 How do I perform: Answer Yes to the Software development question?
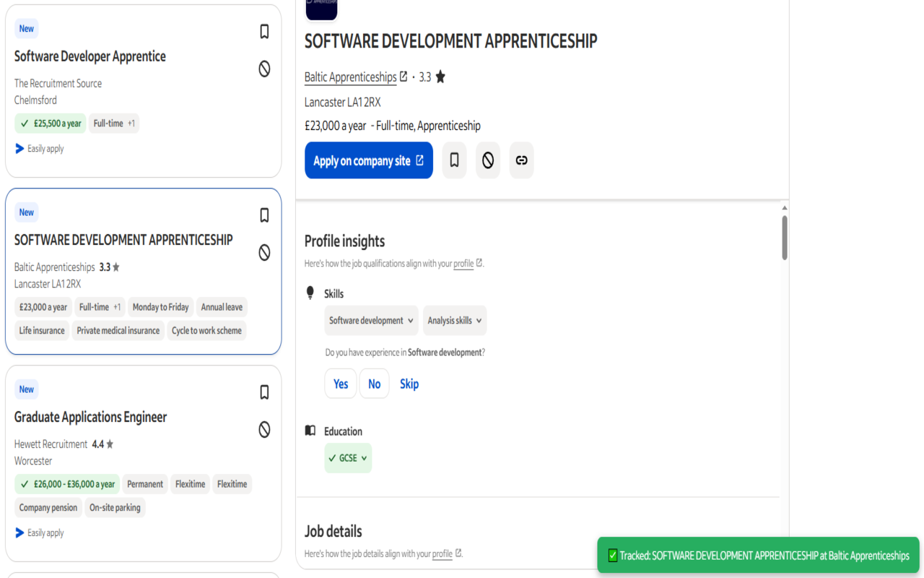coord(340,383)
